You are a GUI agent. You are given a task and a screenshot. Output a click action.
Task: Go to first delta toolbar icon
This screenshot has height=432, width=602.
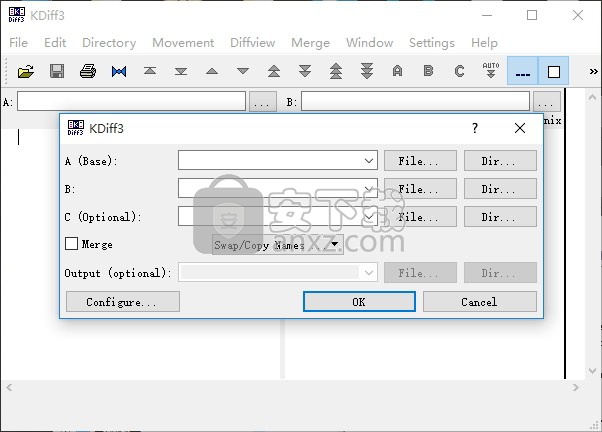coord(150,71)
